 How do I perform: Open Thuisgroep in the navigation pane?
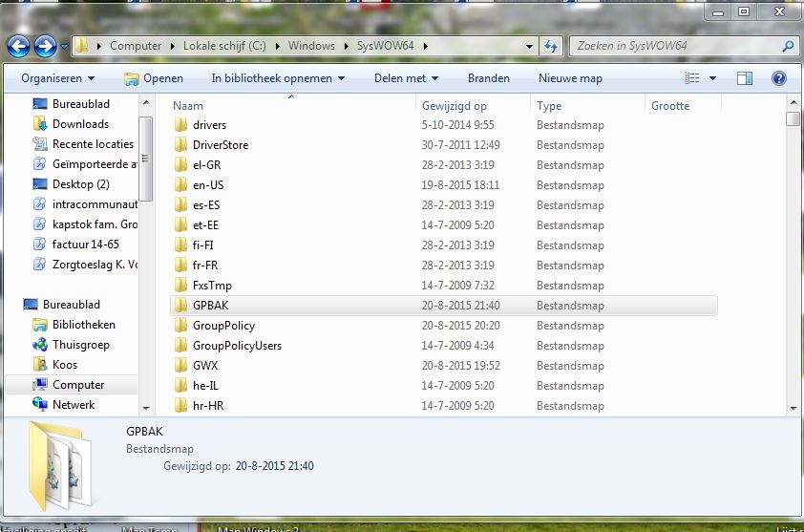click(71, 344)
